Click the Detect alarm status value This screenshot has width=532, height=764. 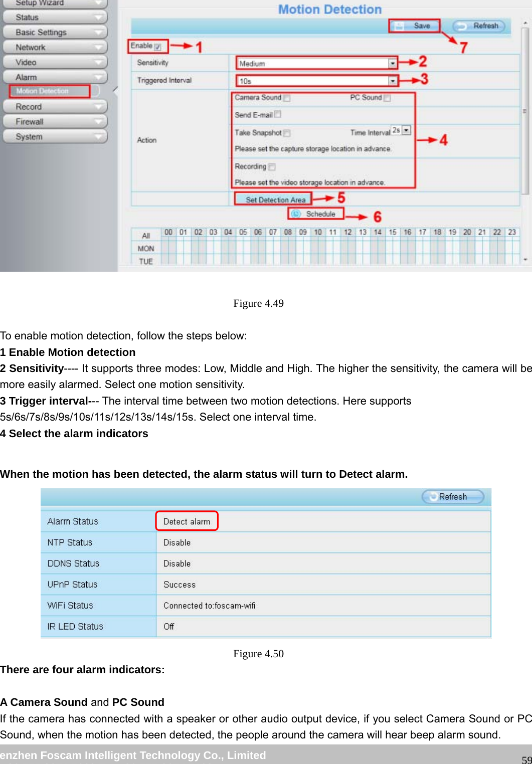pyautogui.click(x=187, y=521)
